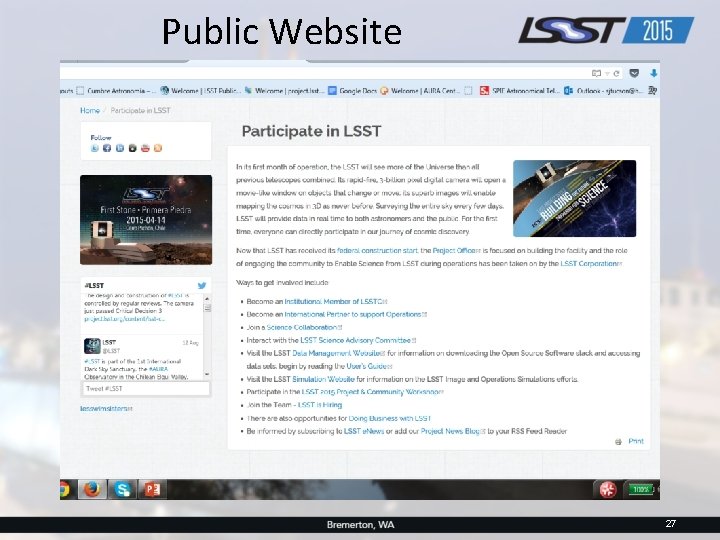Open the Doing Business with LSST link
The image size is (720, 540).
tap(389, 418)
